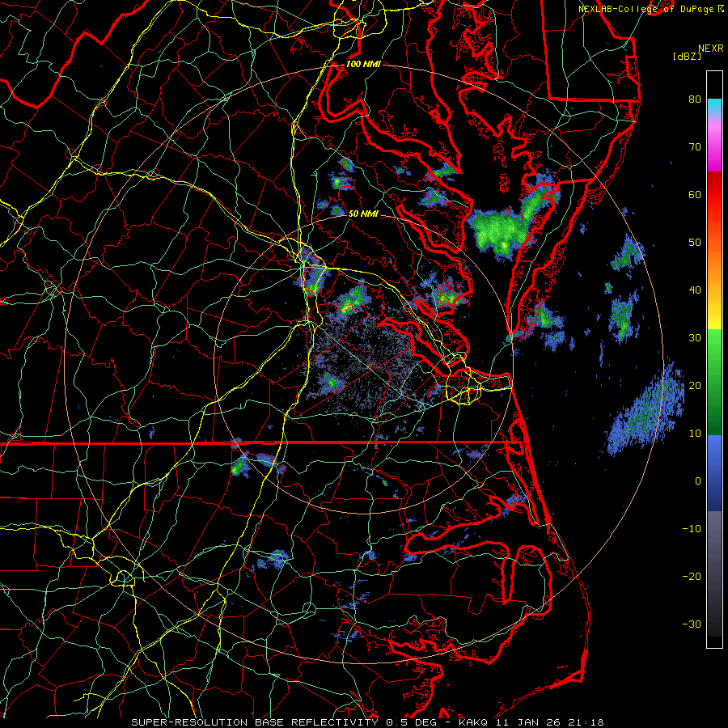The width and height of the screenshot is (728, 728).
Task: Click "SUPER-RESOLUTION BASE REFLECTIVITY" in the caption
Action: (255, 722)
